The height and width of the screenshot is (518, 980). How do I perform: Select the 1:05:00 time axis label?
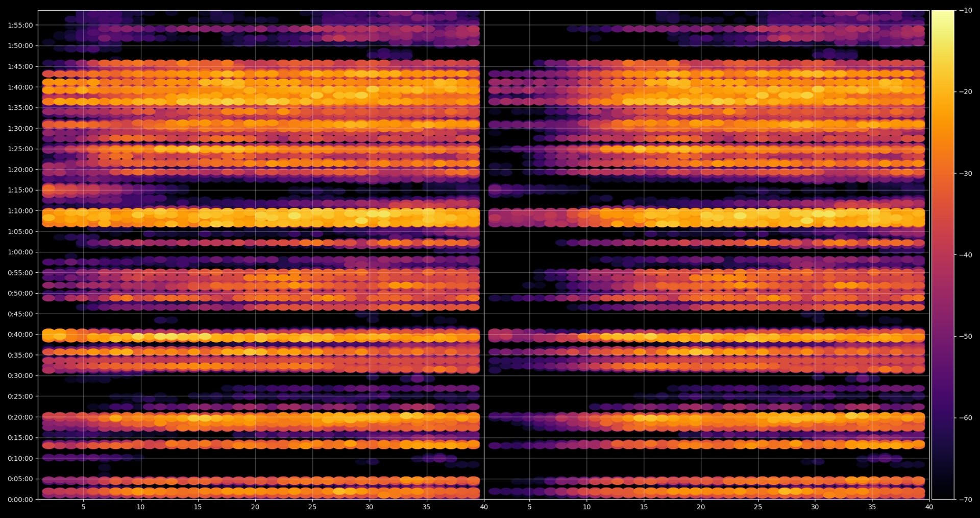20,231
